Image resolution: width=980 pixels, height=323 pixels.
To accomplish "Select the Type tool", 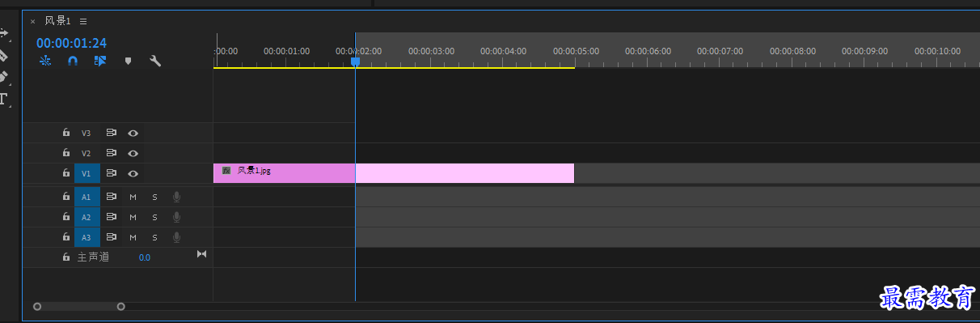I will coord(3,100).
